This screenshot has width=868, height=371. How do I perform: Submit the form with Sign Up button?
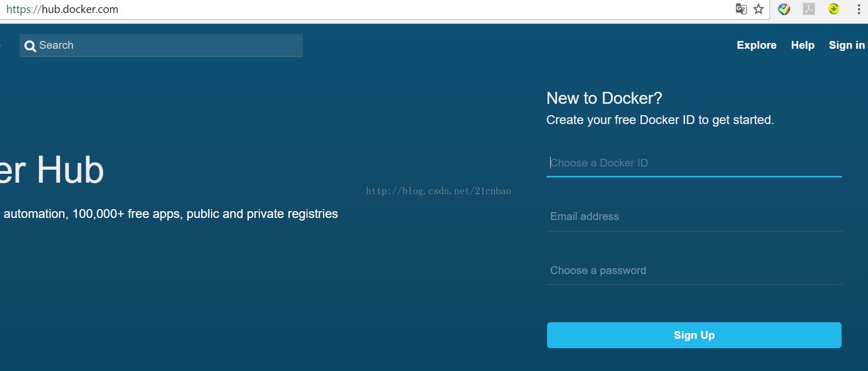click(x=694, y=335)
